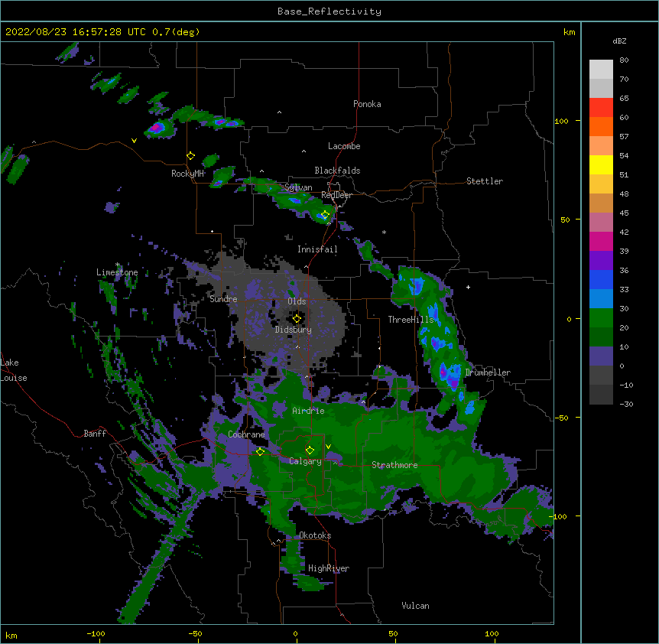The image size is (659, 644).
Task: Click the white asterisk marker east of Innisfail
Action: coord(384,232)
